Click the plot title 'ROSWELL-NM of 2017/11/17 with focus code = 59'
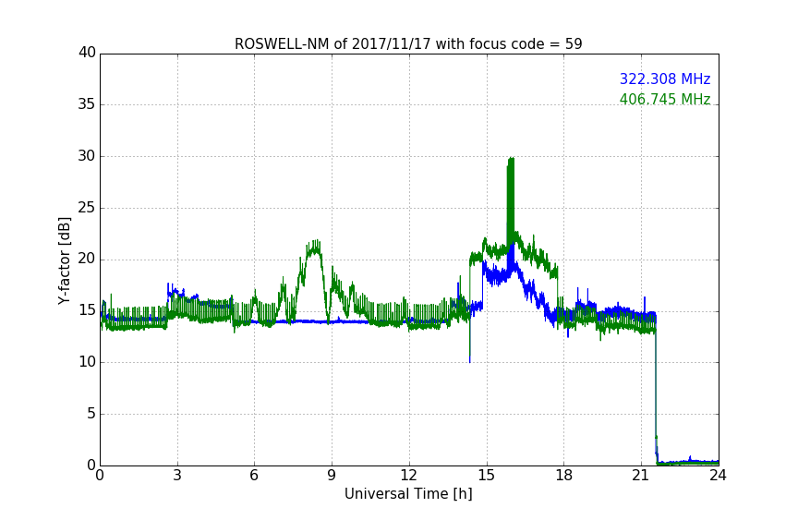The height and width of the screenshot is (532, 798). click(408, 44)
